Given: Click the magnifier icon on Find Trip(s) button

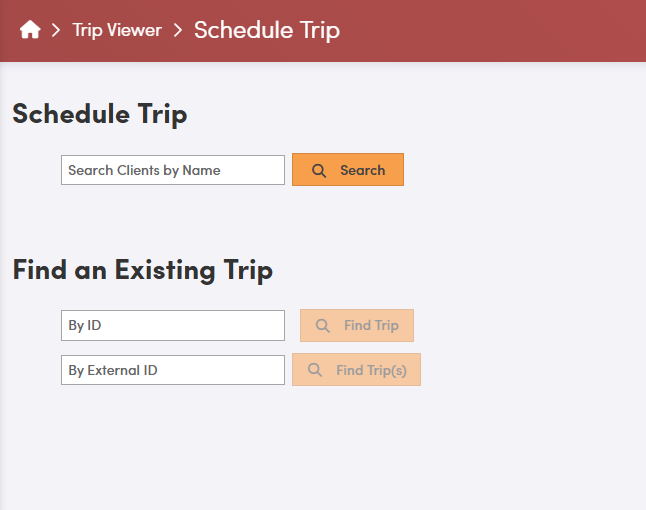Looking at the screenshot, I should click(315, 370).
